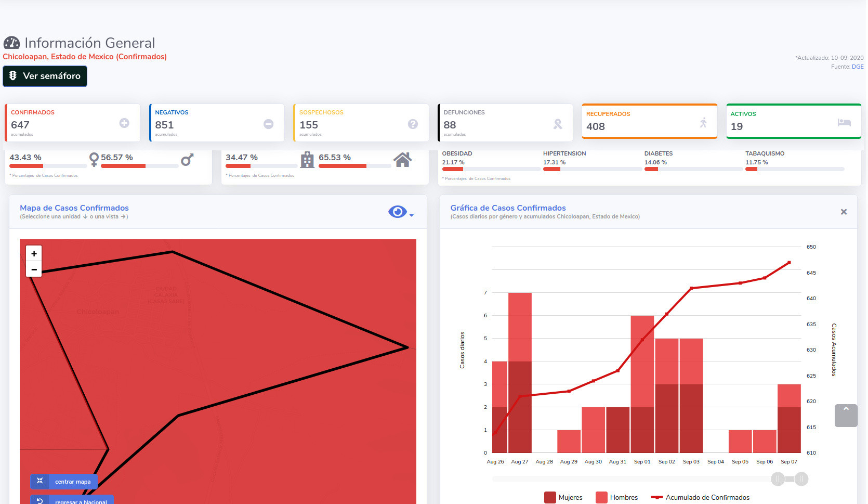Image resolution: width=868 pixels, height=504 pixels.
Task: Click the Gráfica de Casos Confirmados heading
Action: [508, 208]
